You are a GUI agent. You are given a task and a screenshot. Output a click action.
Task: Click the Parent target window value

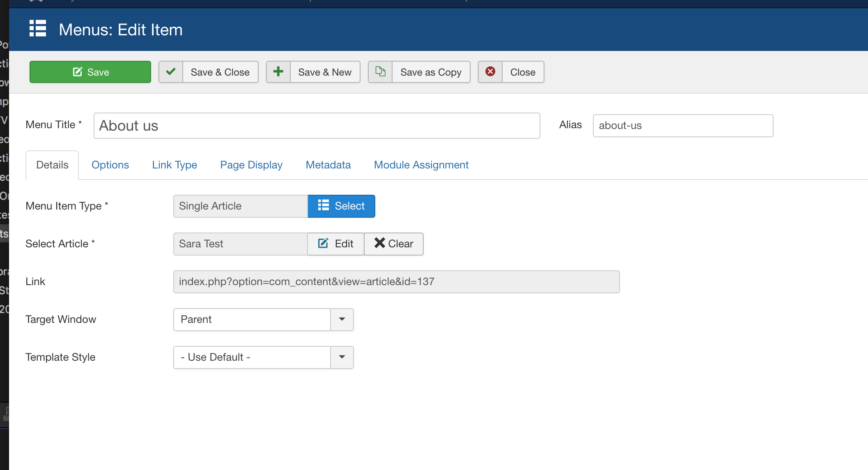(x=252, y=319)
